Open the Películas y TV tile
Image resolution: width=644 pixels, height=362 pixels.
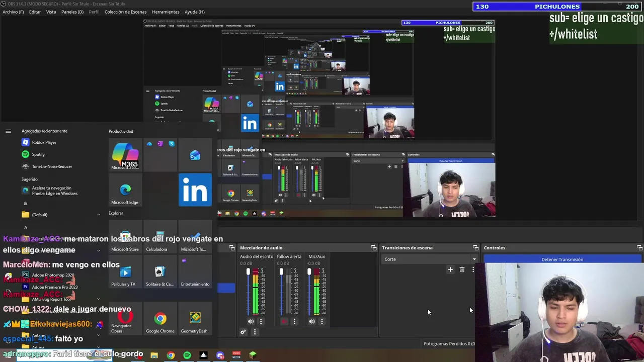[125, 272]
